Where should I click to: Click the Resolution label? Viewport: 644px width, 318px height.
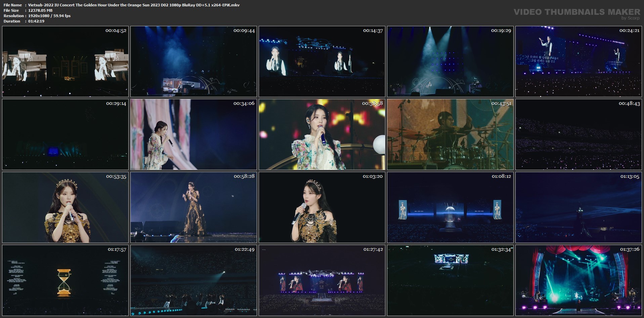point(13,16)
